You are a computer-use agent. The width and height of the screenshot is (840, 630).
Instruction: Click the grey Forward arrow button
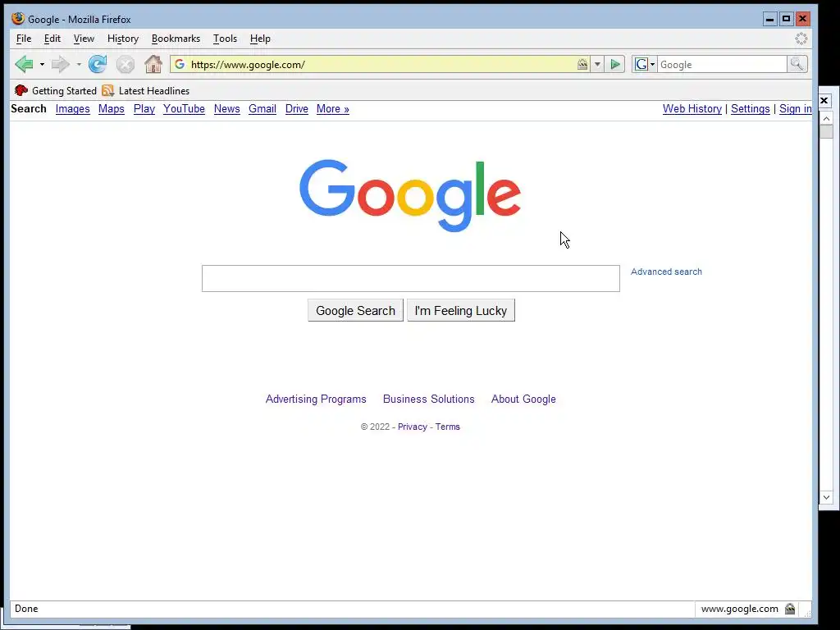point(61,64)
